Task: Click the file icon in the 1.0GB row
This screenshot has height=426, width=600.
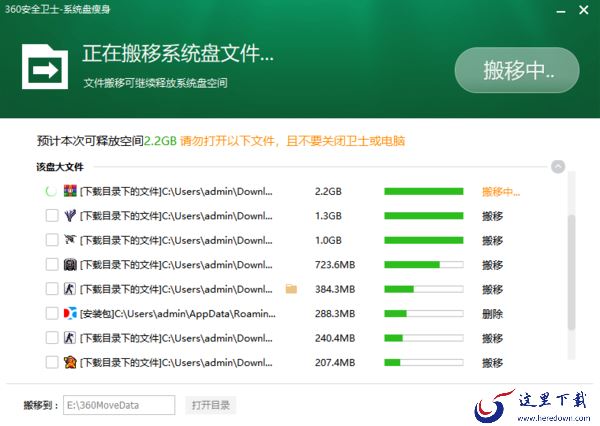Action: tap(70, 240)
